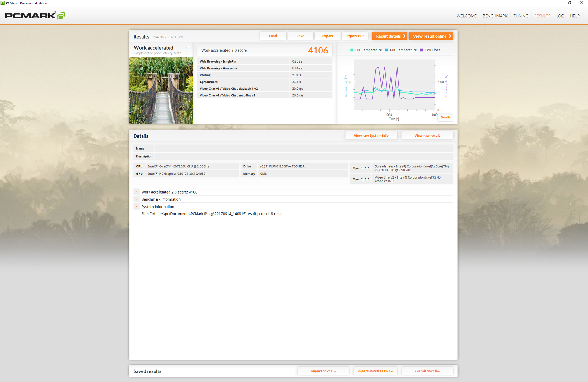588x382 pixels.
Task: Go to the Welcome tab
Action: pos(466,16)
